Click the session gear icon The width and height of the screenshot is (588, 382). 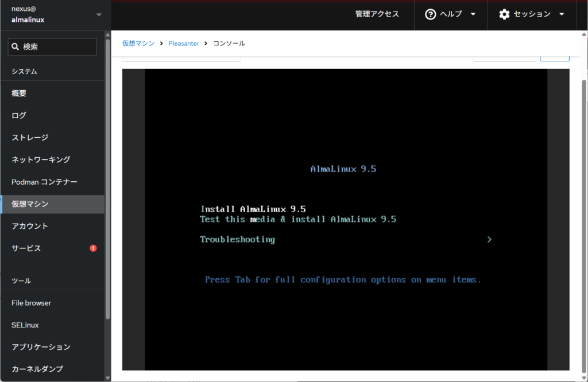click(x=504, y=14)
